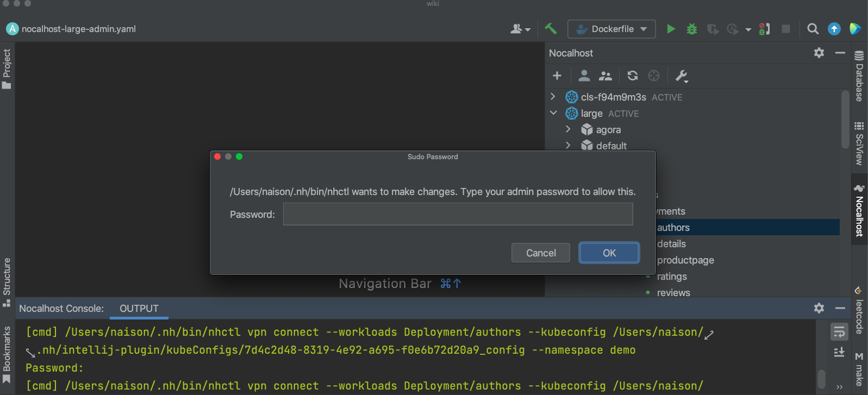This screenshot has width=868, height=395.
Task: Open the Structure tool window tab
Action: click(x=7, y=282)
